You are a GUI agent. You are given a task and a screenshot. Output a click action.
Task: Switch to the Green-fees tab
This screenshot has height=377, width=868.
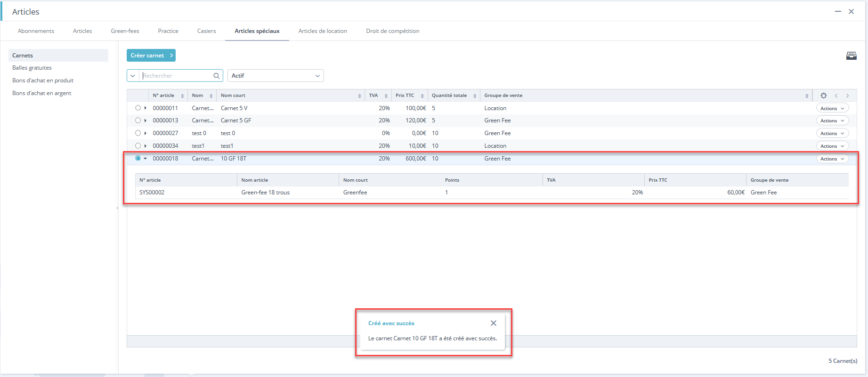coord(125,31)
